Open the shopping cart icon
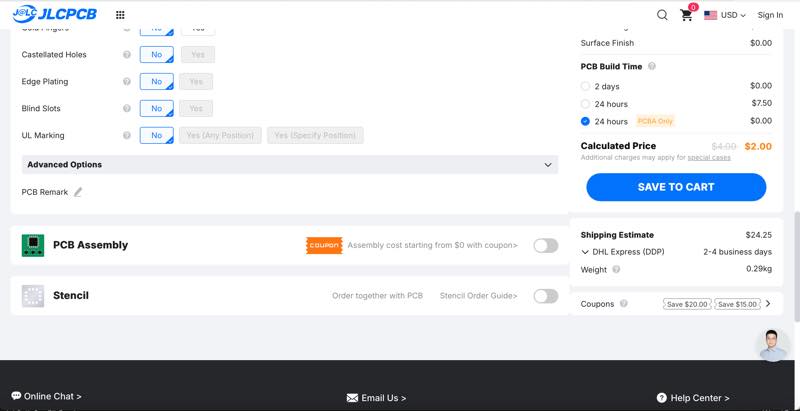Viewport: 800px width, 411px height. [x=687, y=15]
